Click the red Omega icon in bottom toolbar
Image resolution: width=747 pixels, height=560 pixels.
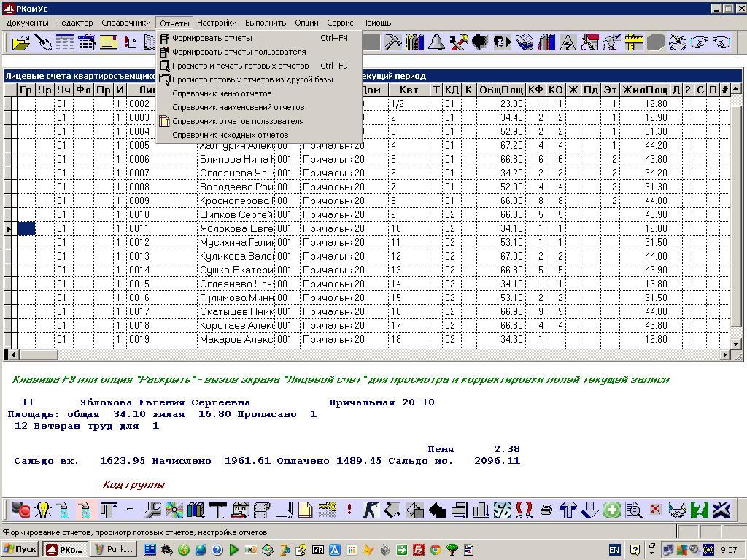524,510
